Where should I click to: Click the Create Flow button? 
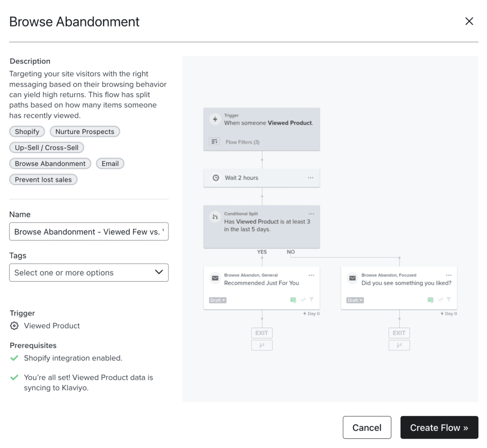pyautogui.click(x=439, y=427)
